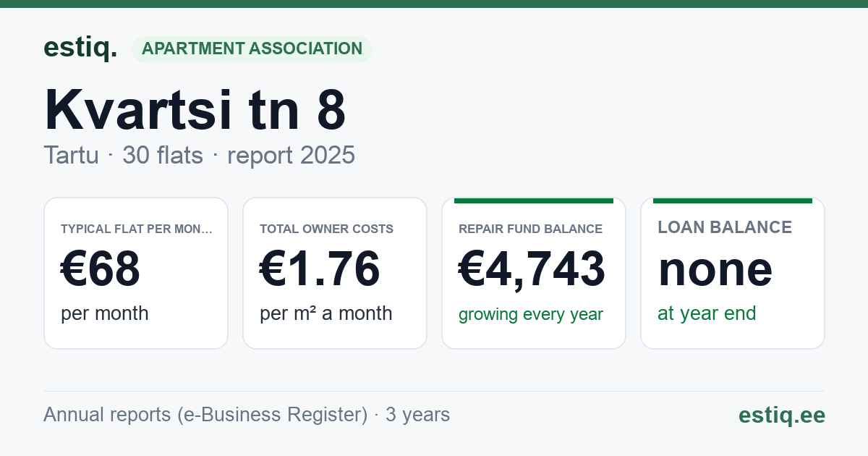868x456 pixels.
Task: Open the estiq.ee link
Action: 781,415
